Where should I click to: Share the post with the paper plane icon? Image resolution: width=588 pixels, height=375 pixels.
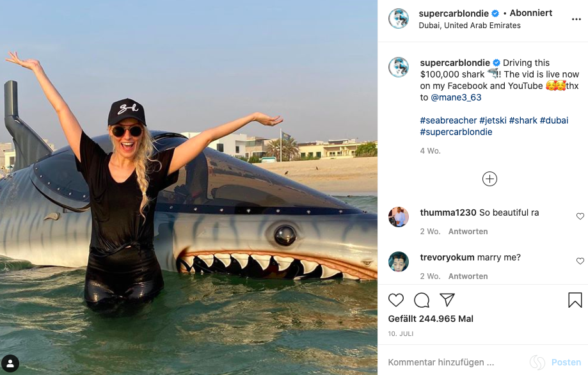pyautogui.click(x=447, y=300)
